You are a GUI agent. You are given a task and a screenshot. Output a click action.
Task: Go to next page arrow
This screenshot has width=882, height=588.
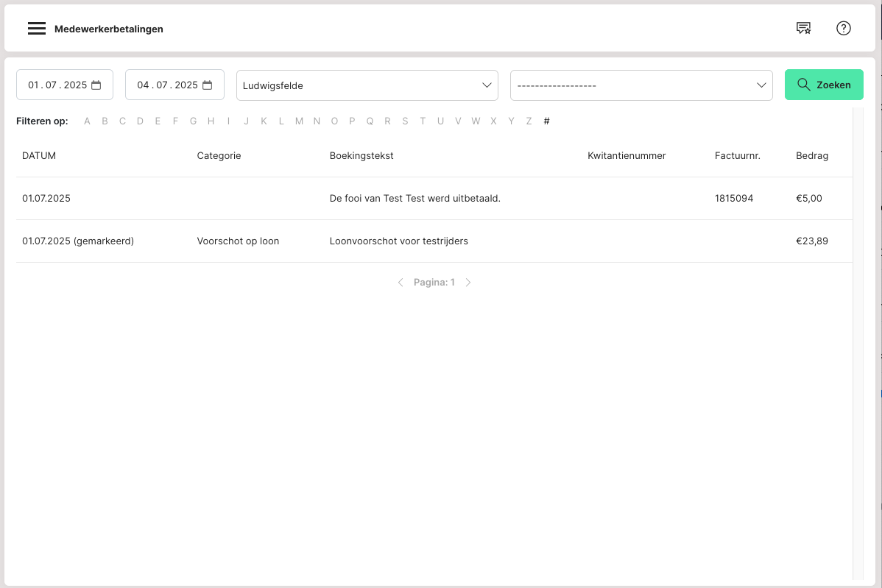[x=468, y=282]
